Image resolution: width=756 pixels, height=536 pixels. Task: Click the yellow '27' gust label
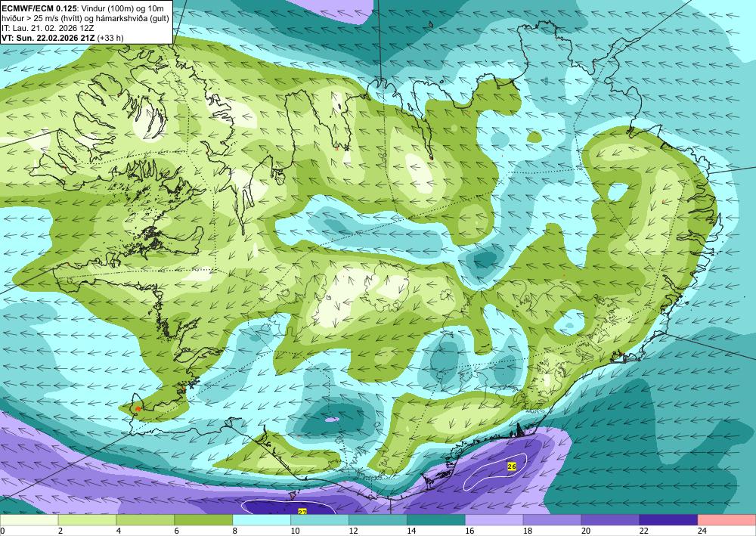pyautogui.click(x=302, y=511)
